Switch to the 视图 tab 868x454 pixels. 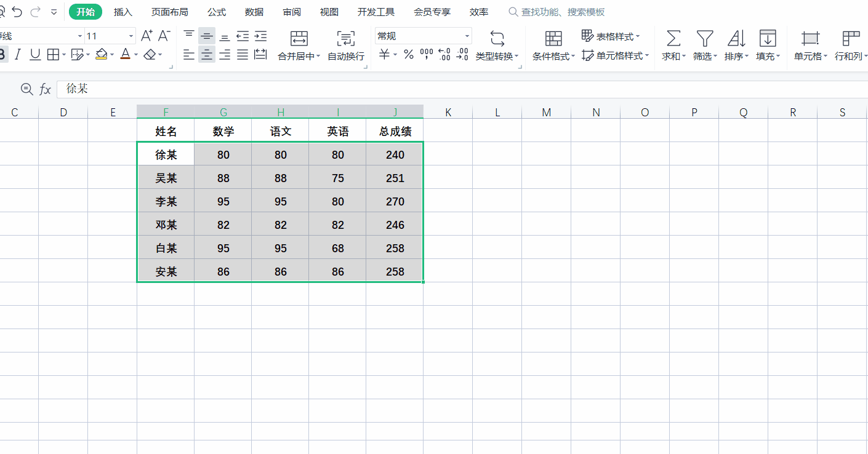[x=329, y=12]
